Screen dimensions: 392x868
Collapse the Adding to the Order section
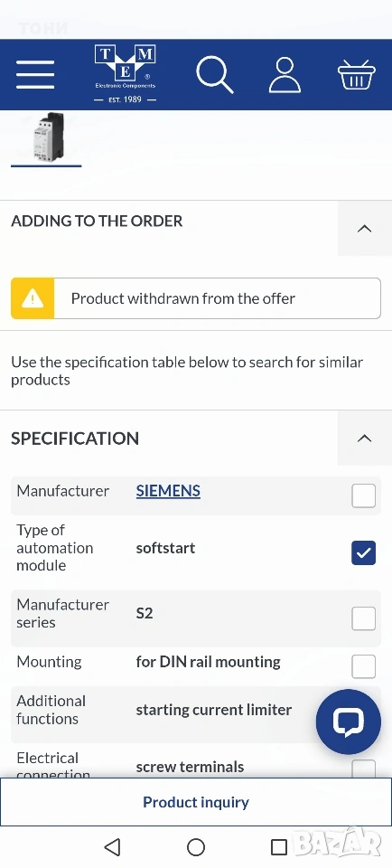(364, 228)
